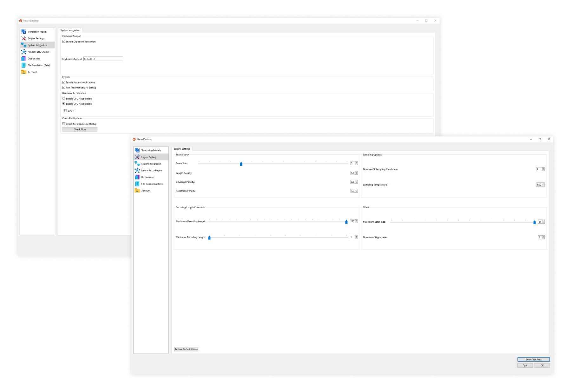Viewport: 571px width, 392px height.
Task: Click Translation Models icon in back window sidebar
Action: 23,32
